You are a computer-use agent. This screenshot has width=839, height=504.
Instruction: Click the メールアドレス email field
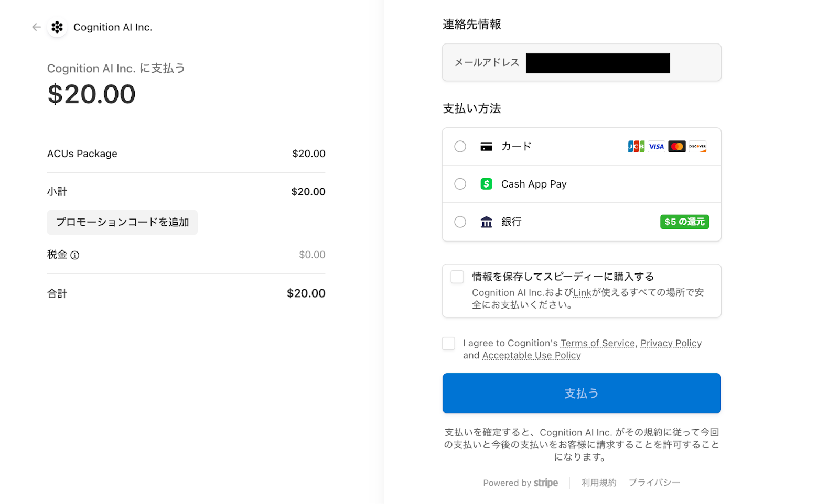point(582,63)
